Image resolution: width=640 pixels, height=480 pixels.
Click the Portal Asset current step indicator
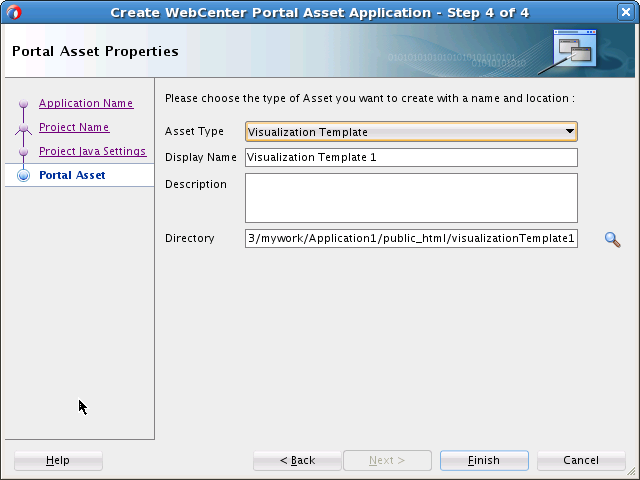23,175
